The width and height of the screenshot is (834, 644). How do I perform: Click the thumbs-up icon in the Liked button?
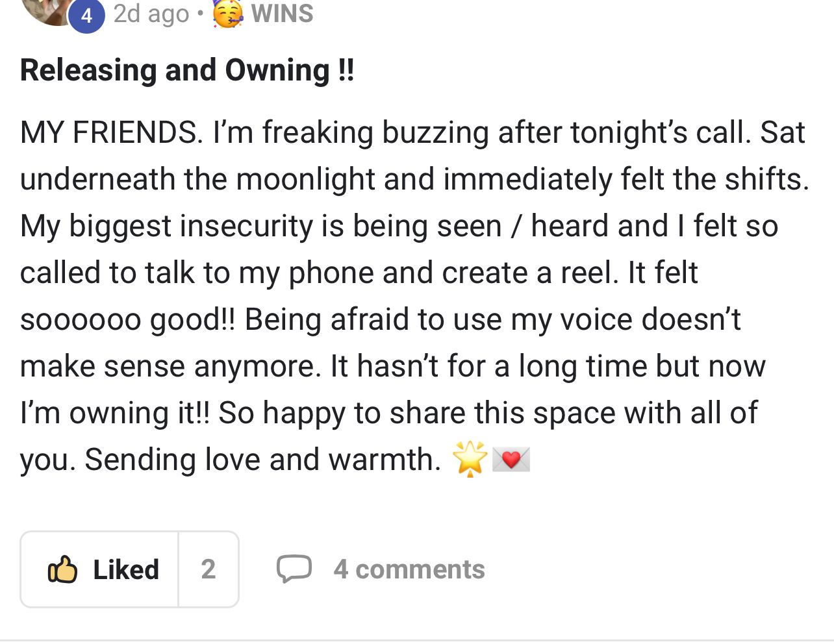[63, 569]
